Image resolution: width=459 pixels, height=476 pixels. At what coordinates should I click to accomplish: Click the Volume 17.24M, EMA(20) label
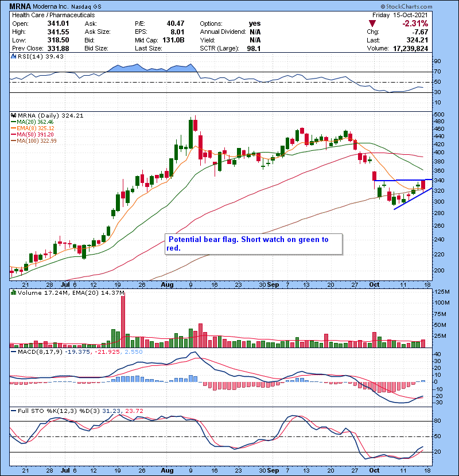point(71,293)
